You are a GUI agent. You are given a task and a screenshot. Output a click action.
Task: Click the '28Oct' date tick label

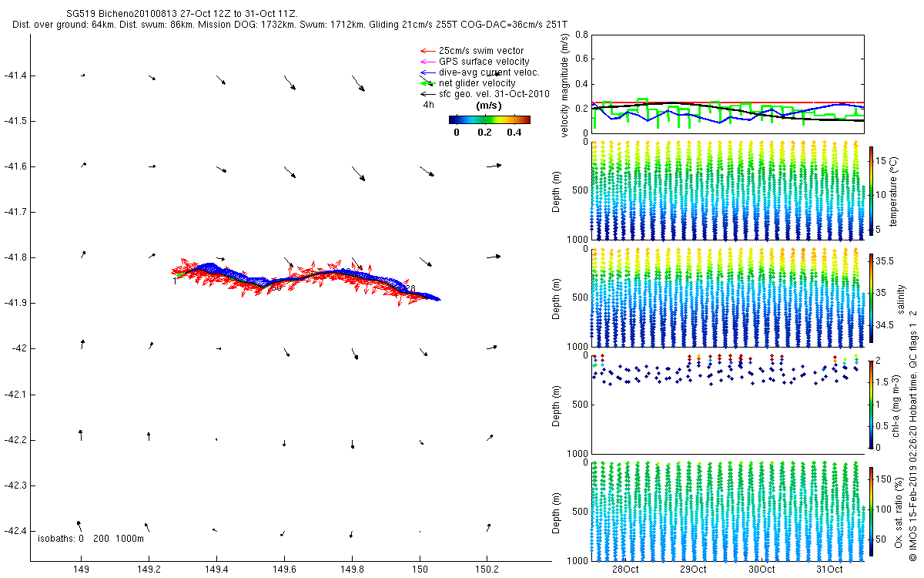point(625,570)
